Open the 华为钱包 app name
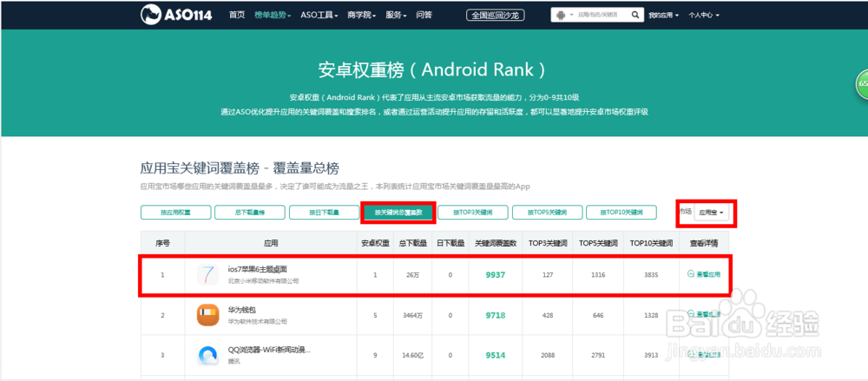Viewport: 868px width, 381px height. click(x=242, y=310)
